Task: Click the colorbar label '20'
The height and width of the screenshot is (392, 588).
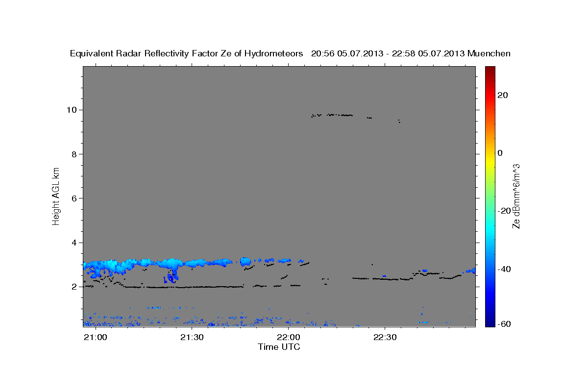Action: [502, 95]
